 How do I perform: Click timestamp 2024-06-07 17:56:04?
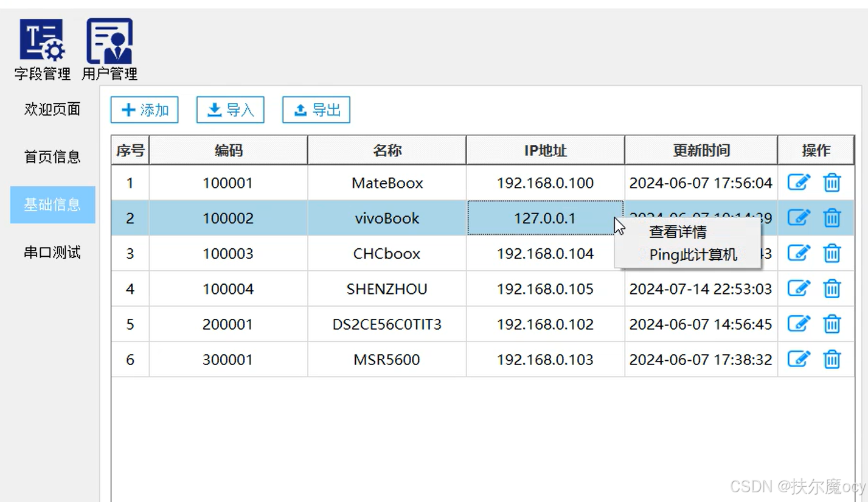(701, 183)
